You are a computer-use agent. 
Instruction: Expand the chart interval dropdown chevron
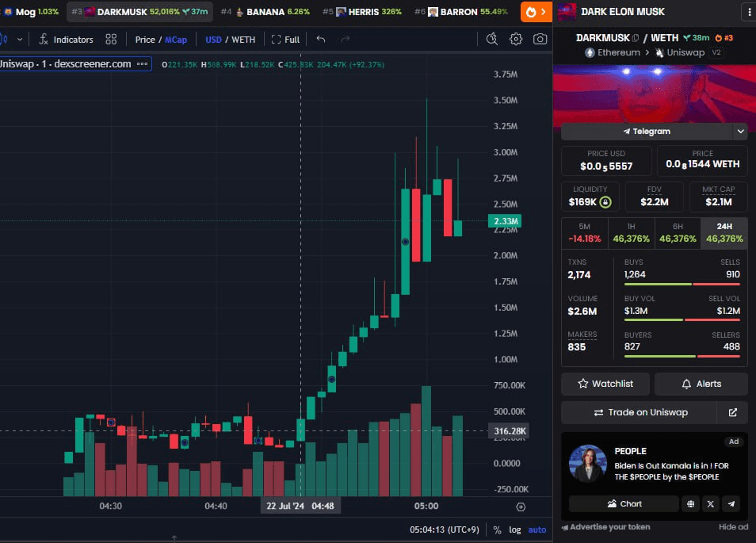[20, 40]
